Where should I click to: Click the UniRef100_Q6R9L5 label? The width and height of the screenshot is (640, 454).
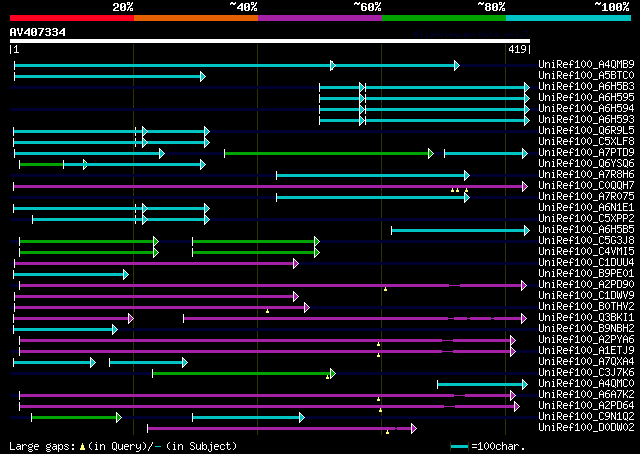tap(586, 130)
